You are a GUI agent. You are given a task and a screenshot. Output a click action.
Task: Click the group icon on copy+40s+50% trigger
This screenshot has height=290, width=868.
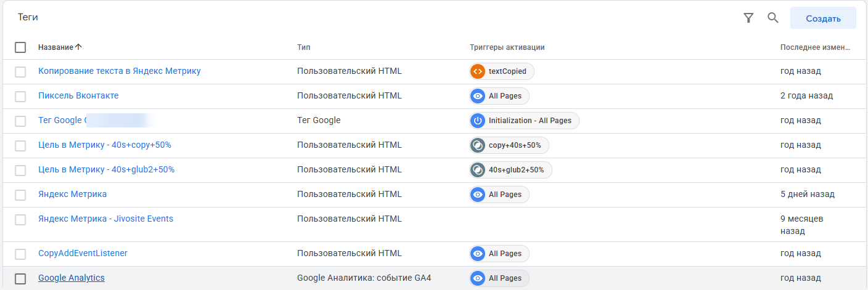coord(477,145)
